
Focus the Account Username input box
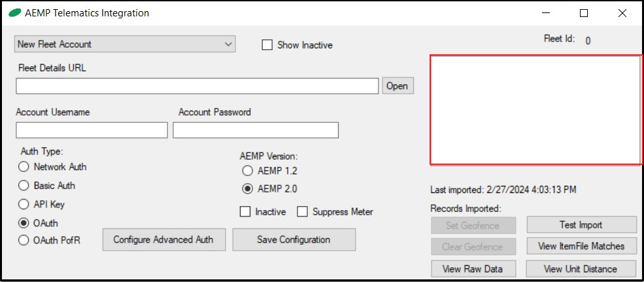92,130
